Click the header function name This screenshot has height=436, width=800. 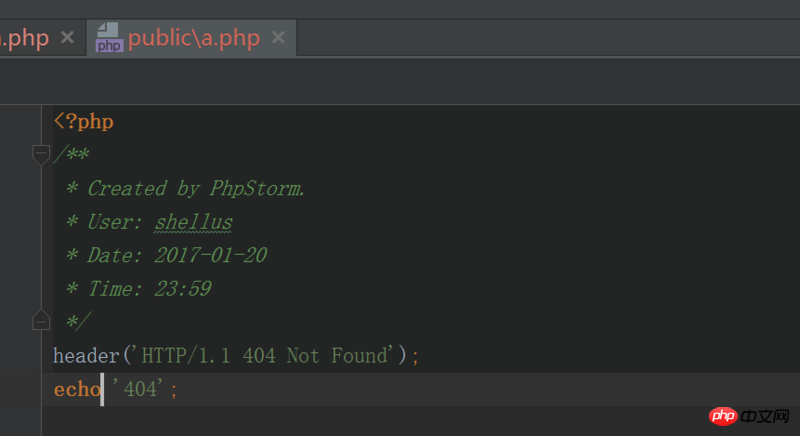click(x=89, y=355)
